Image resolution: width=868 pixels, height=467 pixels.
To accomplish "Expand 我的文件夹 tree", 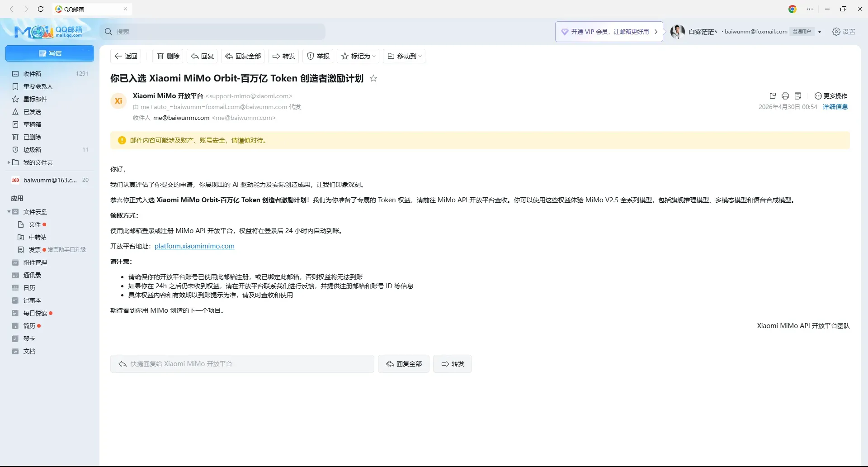I will [9, 162].
